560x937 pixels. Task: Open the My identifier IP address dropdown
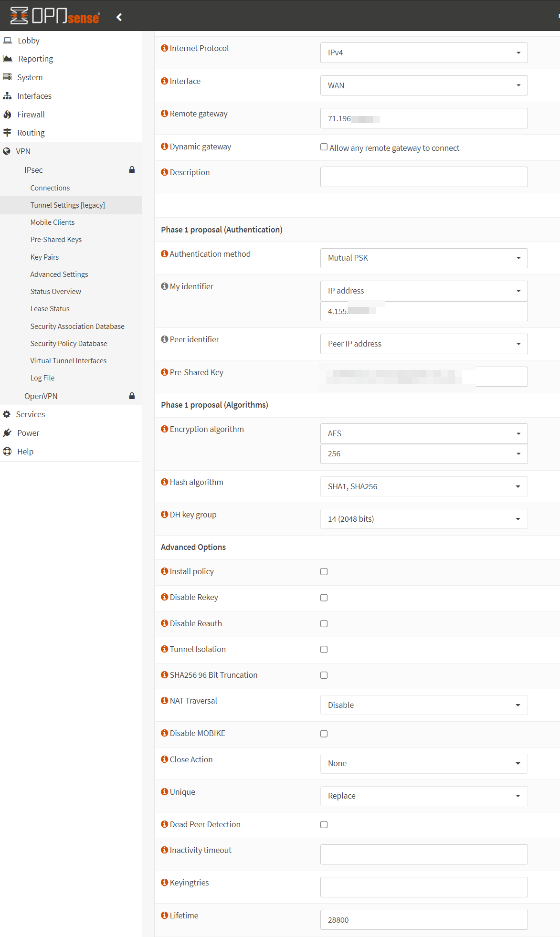pos(424,291)
